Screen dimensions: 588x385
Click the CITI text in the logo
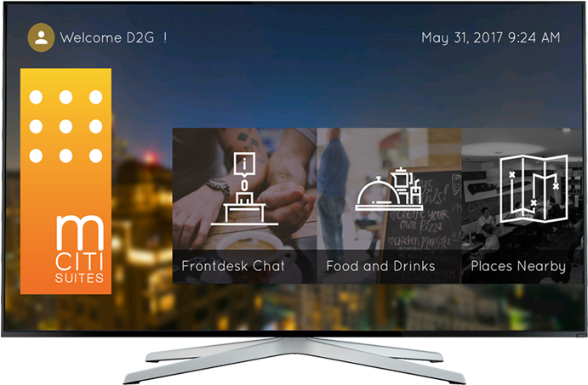[x=79, y=262]
